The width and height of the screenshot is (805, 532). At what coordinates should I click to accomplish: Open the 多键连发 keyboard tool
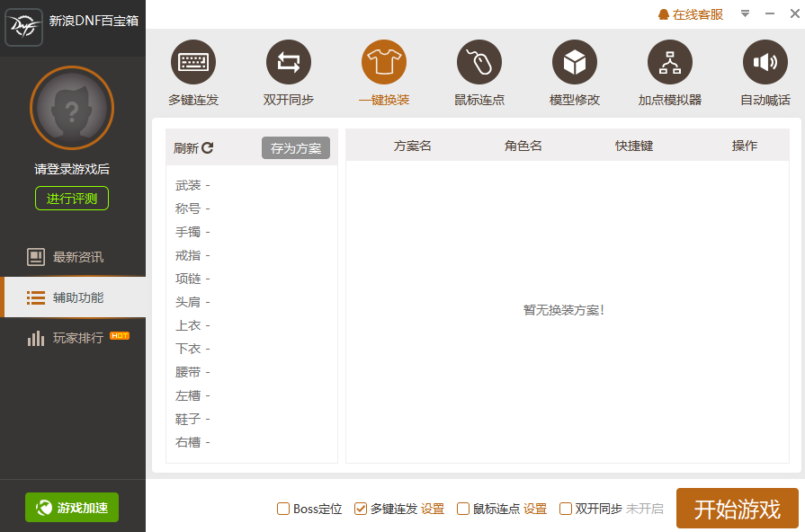click(x=193, y=62)
